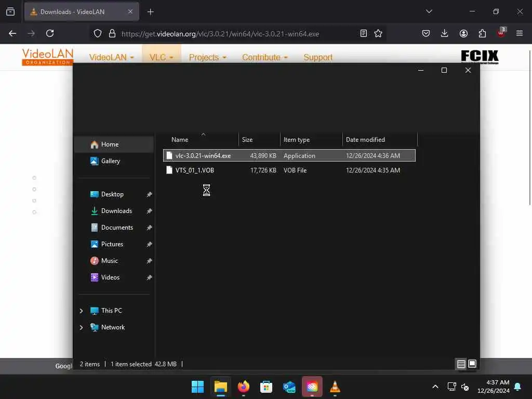The width and height of the screenshot is (532, 399).
Task: Toggle reader view in the address bar
Action: (363, 33)
